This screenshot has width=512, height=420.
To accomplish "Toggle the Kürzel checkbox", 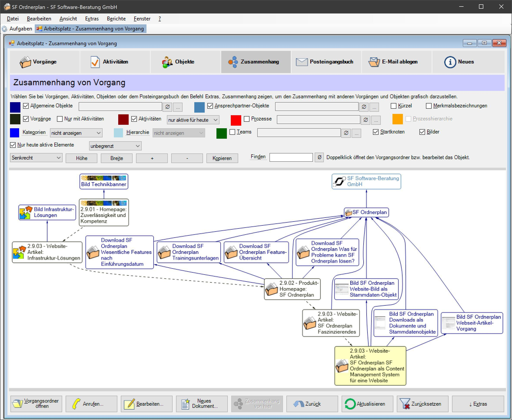I will click(x=394, y=106).
